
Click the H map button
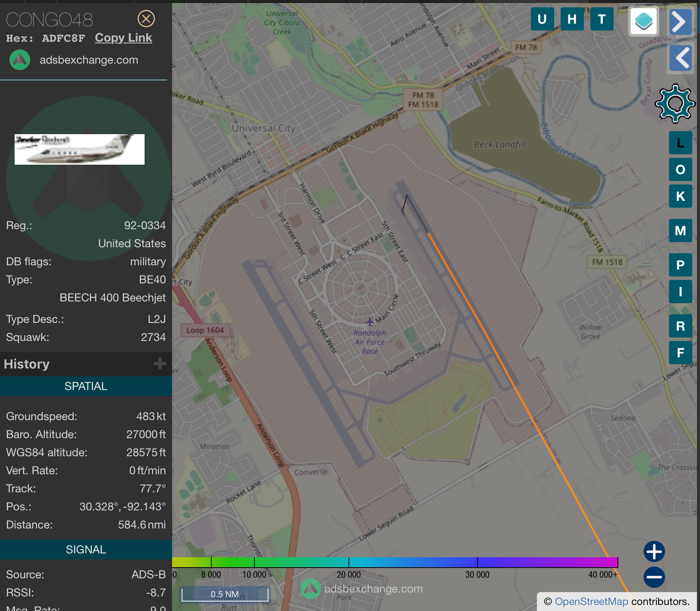(x=572, y=19)
